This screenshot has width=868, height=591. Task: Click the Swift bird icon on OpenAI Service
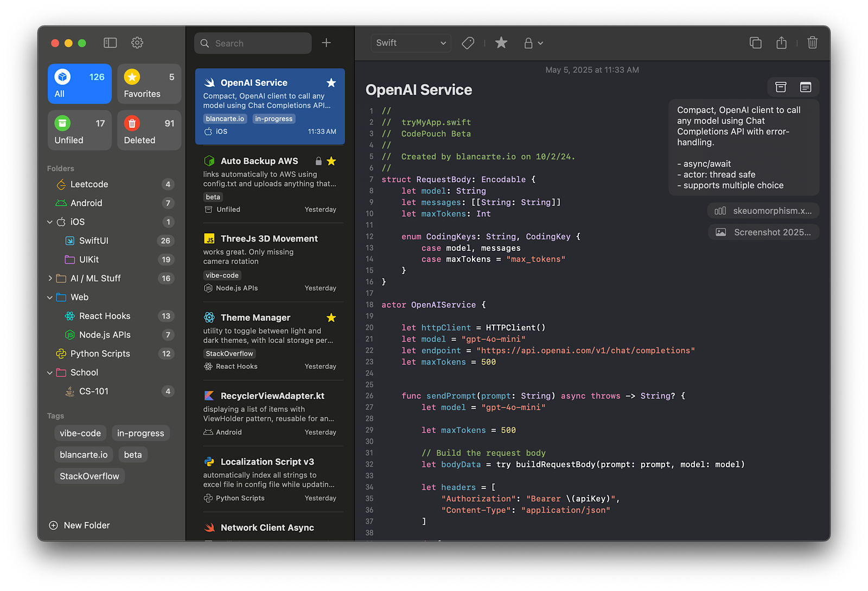point(209,82)
